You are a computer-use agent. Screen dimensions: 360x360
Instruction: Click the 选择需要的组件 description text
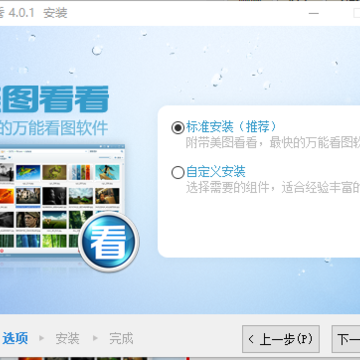[x=227, y=187]
